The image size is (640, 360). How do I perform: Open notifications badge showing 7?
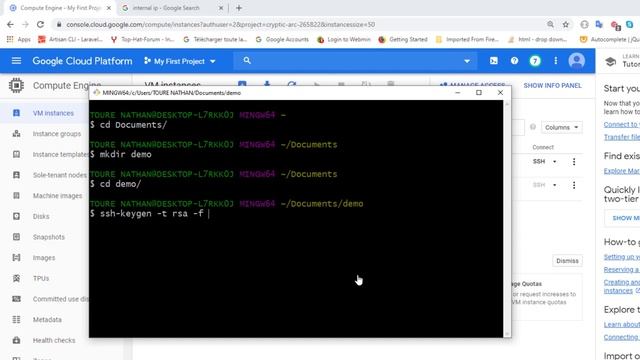(535, 61)
